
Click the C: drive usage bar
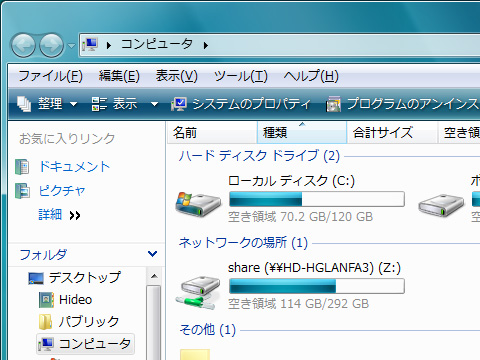tap(317, 199)
